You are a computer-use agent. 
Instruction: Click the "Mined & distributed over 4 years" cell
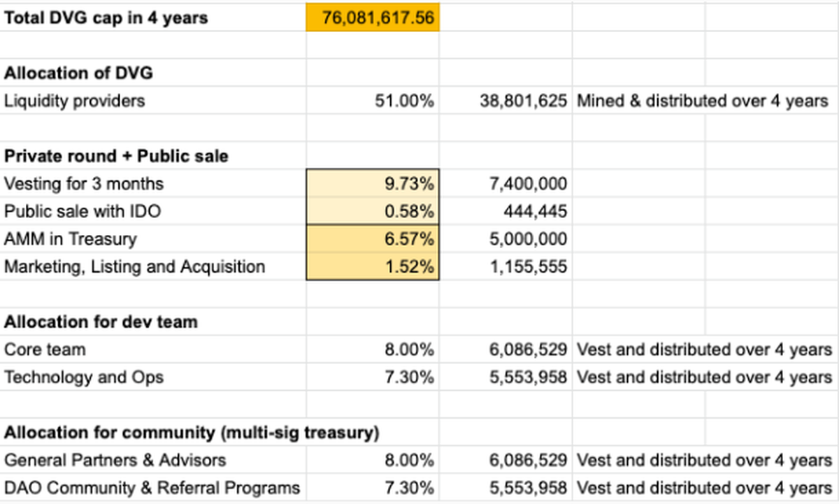pyautogui.click(x=702, y=101)
